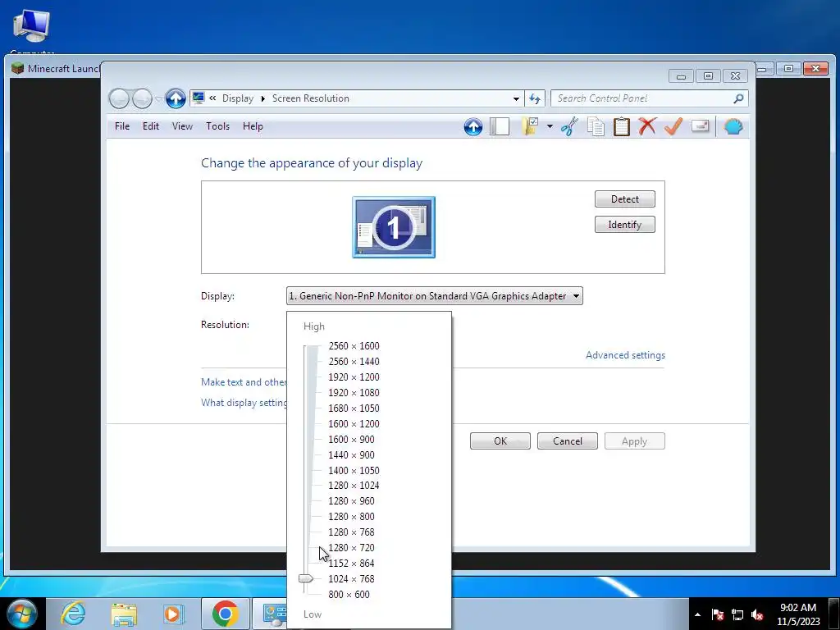
Task: Open the Folder Options toolbar icon
Action: 531,127
